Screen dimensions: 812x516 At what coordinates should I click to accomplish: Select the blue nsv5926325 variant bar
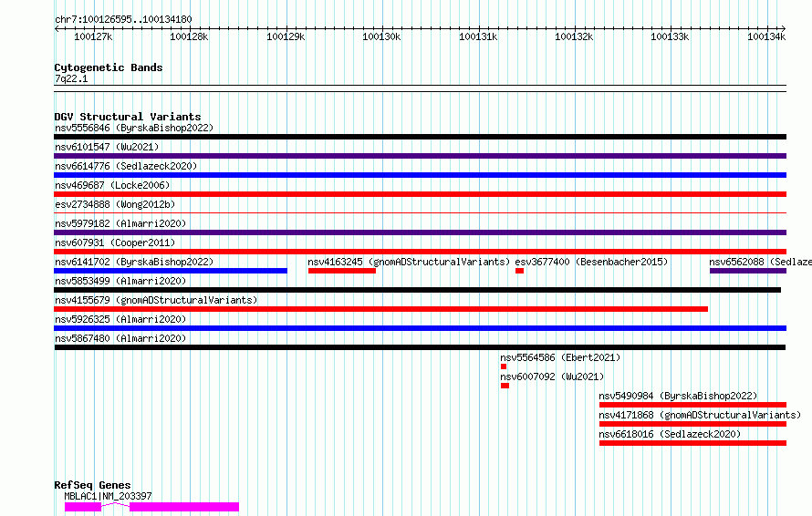[420, 328]
